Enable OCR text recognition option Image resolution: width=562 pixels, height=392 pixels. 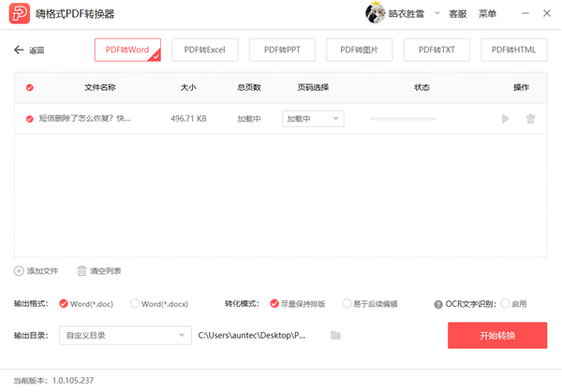tap(506, 304)
